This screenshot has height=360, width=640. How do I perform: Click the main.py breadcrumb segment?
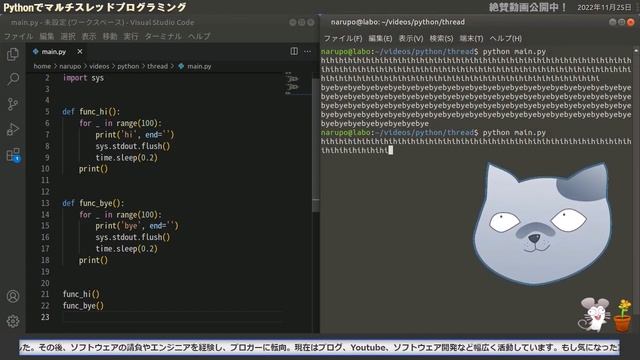195,66
